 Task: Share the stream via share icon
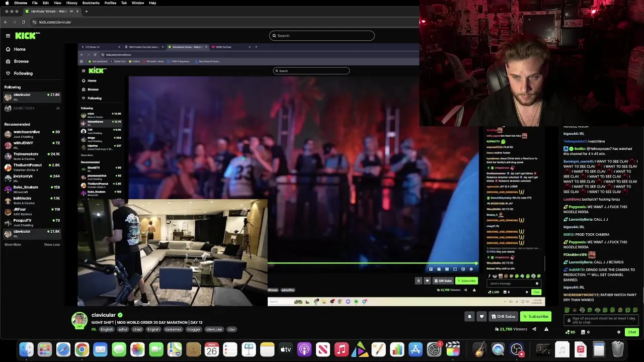point(534,329)
